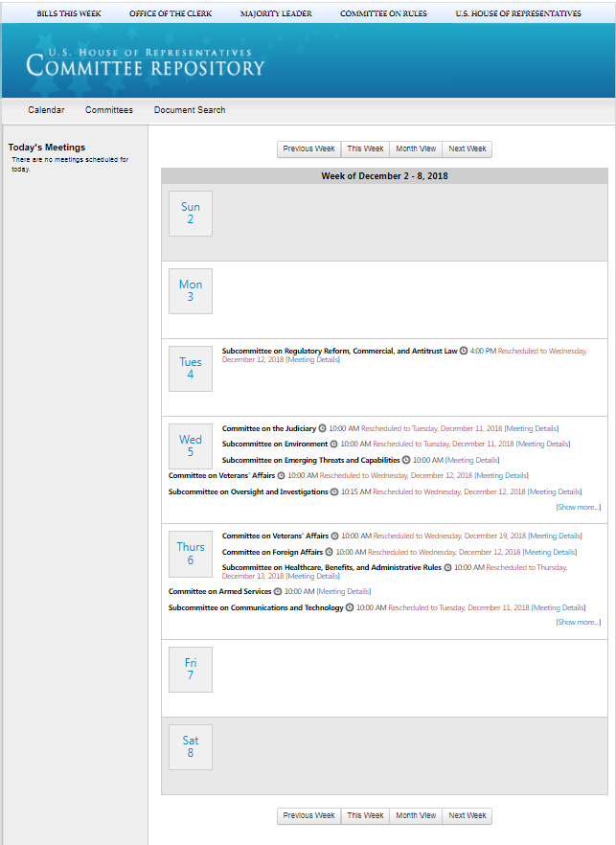Viewport: 616px width, 845px height.
Task: Select the Thurs 6 day box
Action: (x=191, y=554)
